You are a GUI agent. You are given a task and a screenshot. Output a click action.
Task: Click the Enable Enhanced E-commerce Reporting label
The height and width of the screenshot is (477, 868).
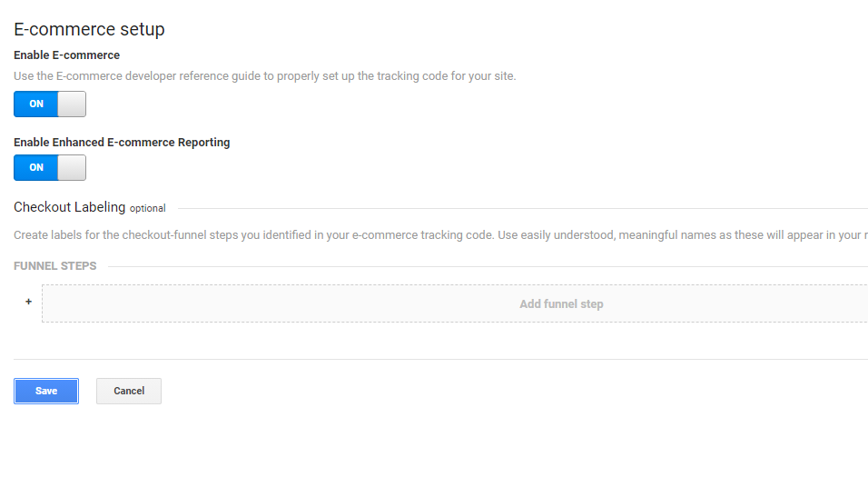[122, 143]
